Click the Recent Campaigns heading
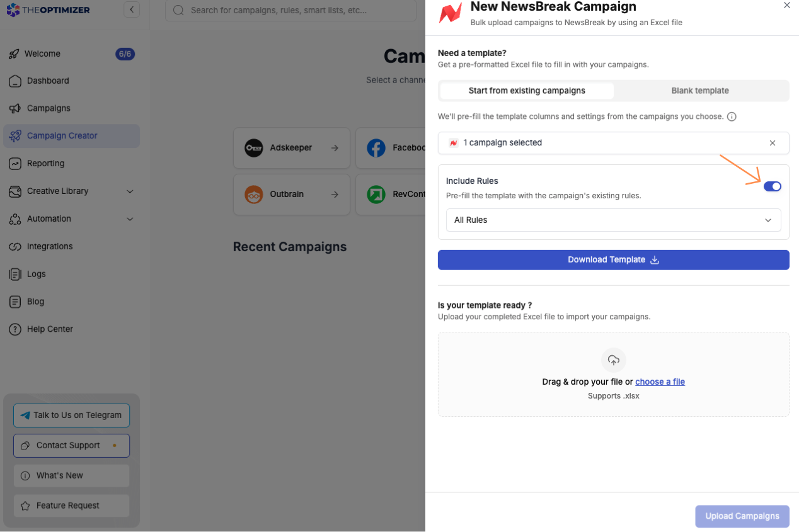 pyautogui.click(x=290, y=247)
